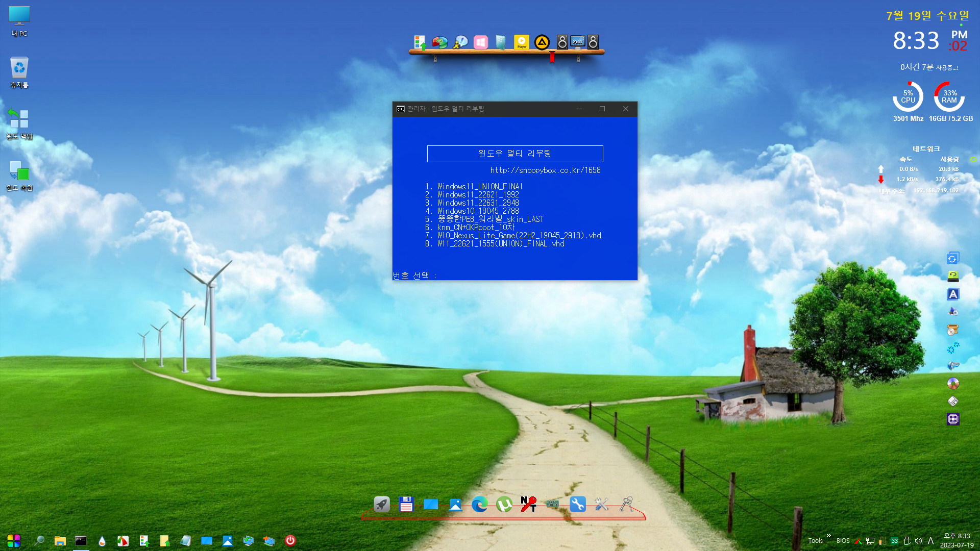Expand the Tools toolbar chevron on the taskbar
Viewport: 980px width, 551px height.
[x=829, y=536]
